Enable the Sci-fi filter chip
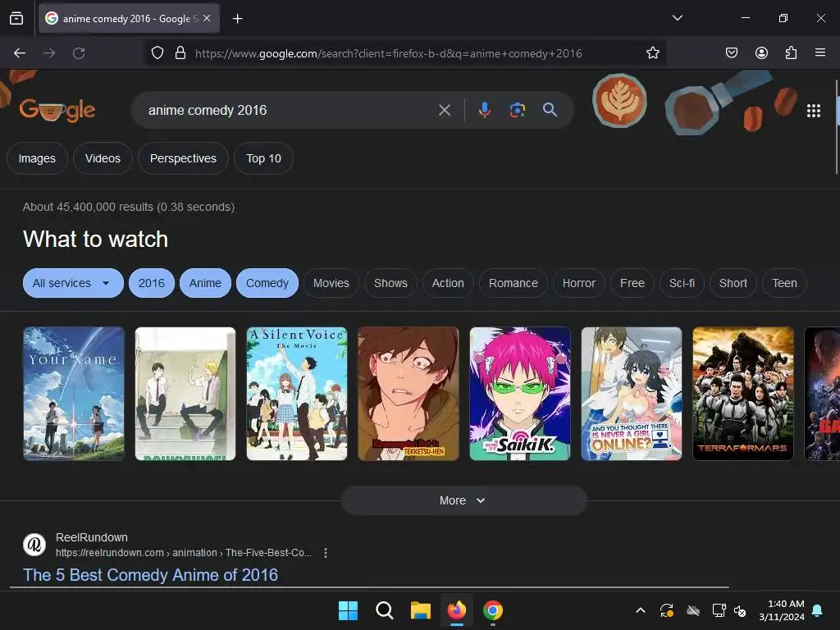 [x=682, y=283]
